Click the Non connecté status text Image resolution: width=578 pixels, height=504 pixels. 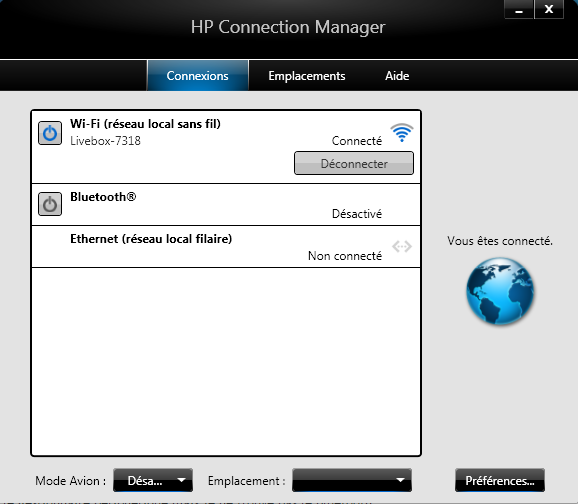click(x=345, y=256)
